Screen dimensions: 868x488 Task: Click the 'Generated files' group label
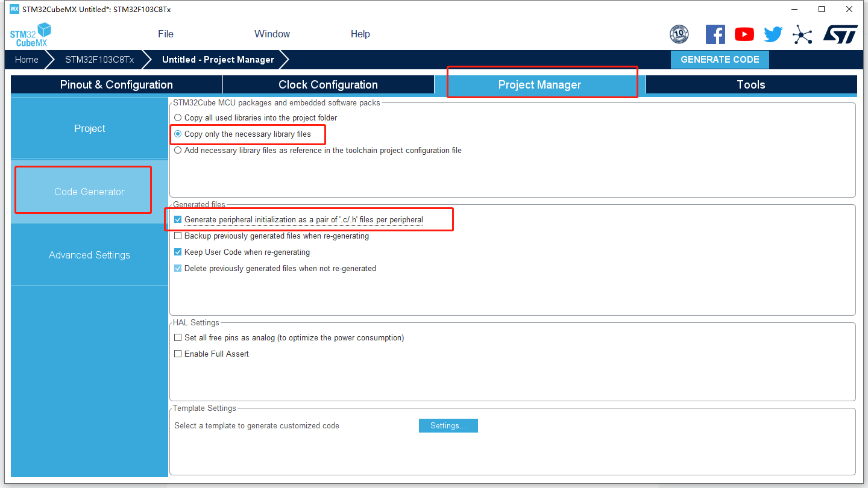(199, 205)
